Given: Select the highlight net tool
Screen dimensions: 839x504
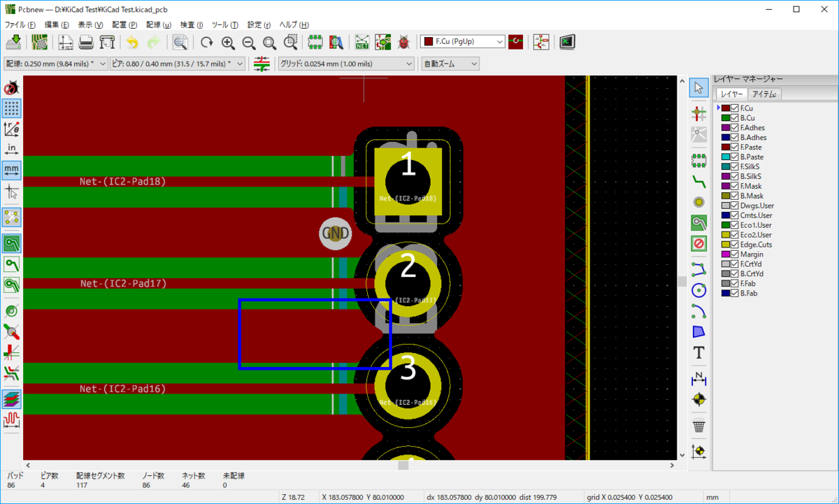Looking at the screenshot, I should point(698,112).
